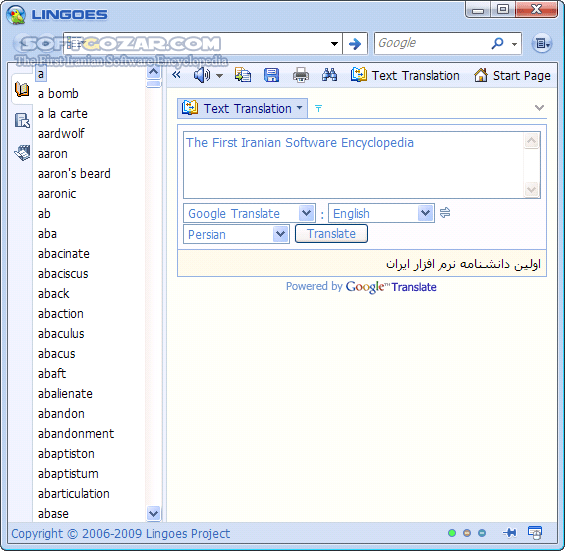Open the main menu button icon
The height and width of the screenshot is (551, 565).
click(x=542, y=44)
